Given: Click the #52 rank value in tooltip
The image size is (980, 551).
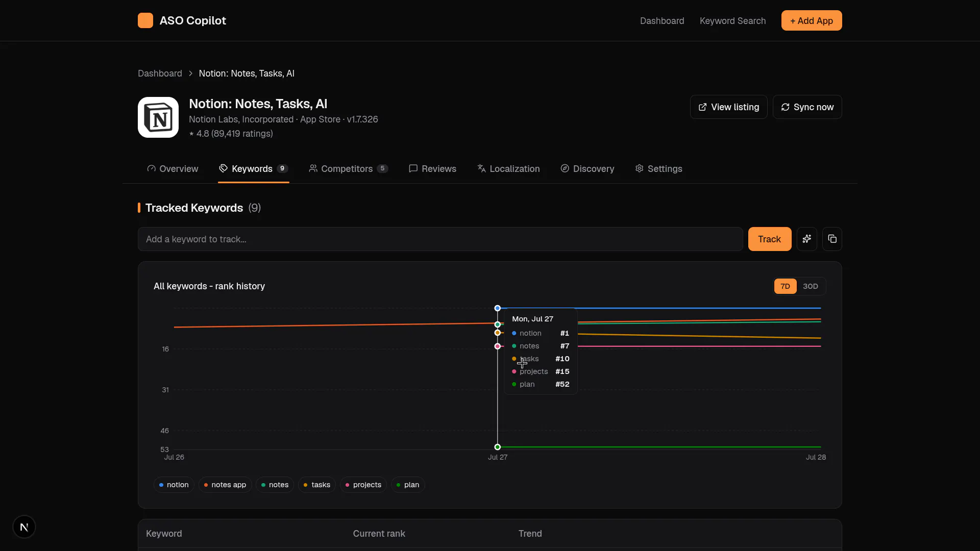Looking at the screenshot, I should (562, 384).
